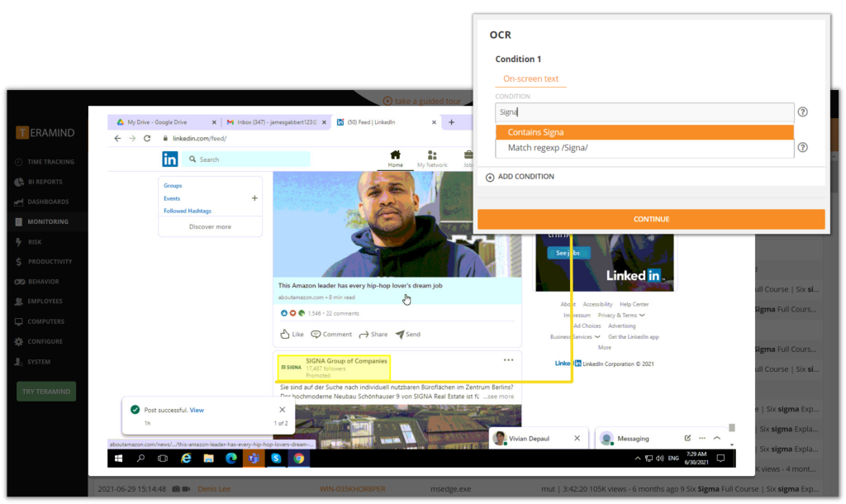Click the Like thumbs-up on Amazon post

(x=285, y=335)
